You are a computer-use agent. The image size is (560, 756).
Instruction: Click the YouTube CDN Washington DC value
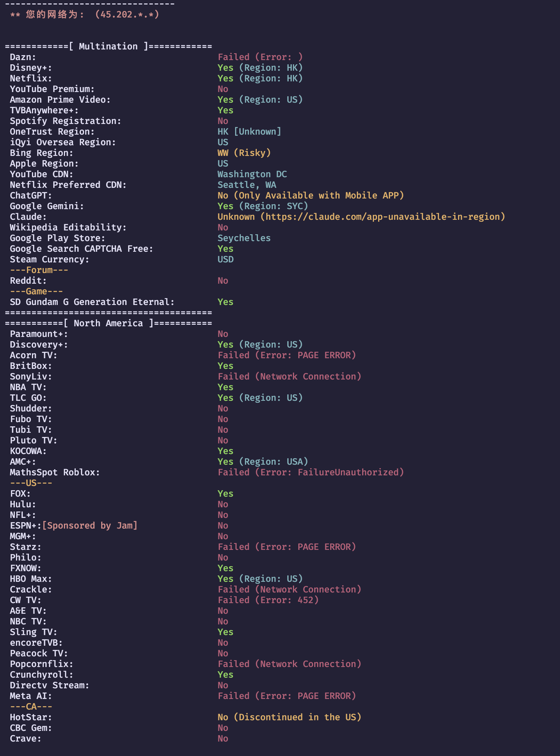tap(252, 174)
